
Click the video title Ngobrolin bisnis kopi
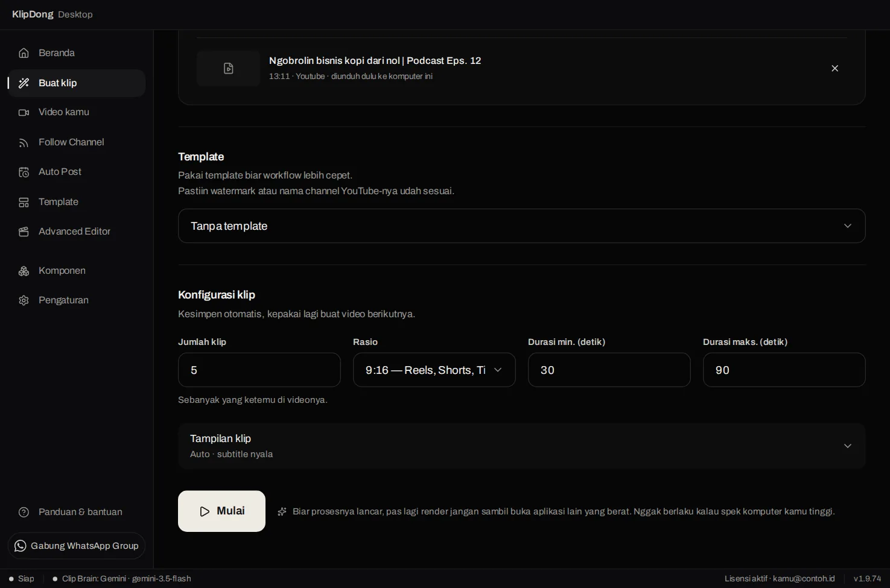(x=375, y=60)
